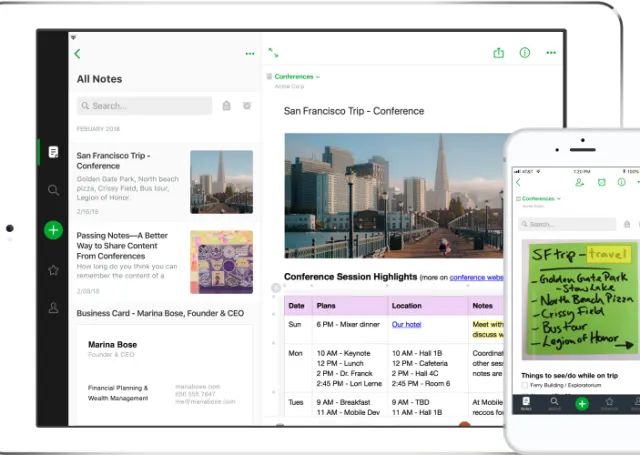640x455 pixels.
Task: Open the Conferences notebook dropdown on iPad
Action: coord(297,77)
